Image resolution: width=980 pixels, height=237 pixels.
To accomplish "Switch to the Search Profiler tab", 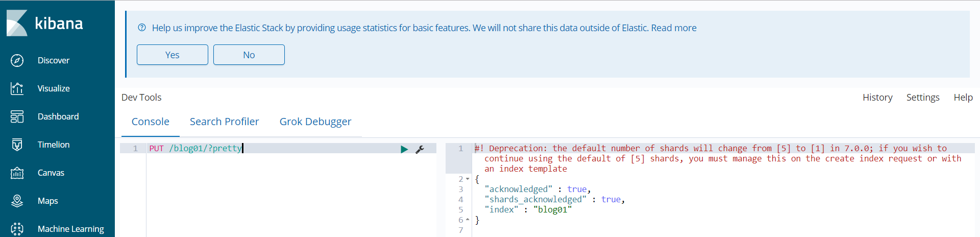I will [x=225, y=122].
